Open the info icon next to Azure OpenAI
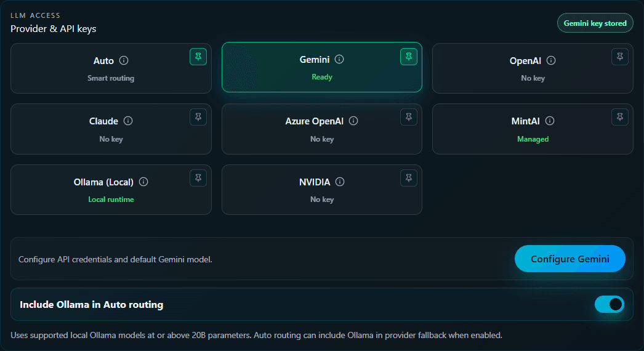The image size is (644, 351). 353,121
